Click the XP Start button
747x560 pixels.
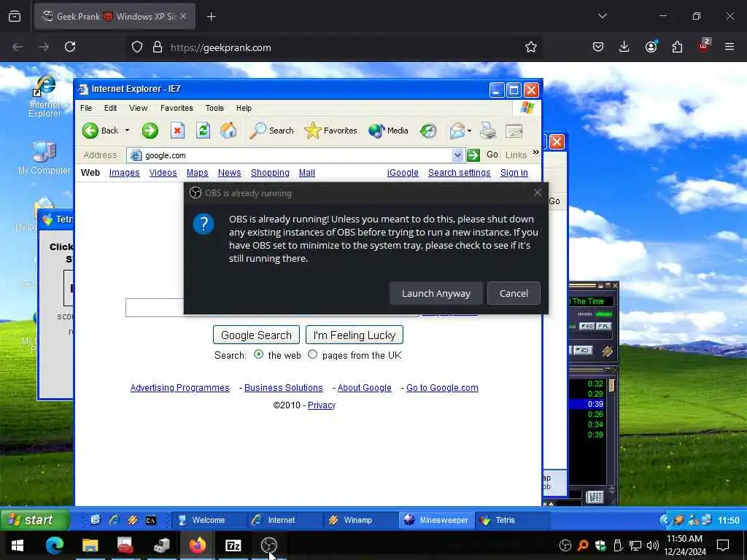(x=35, y=520)
